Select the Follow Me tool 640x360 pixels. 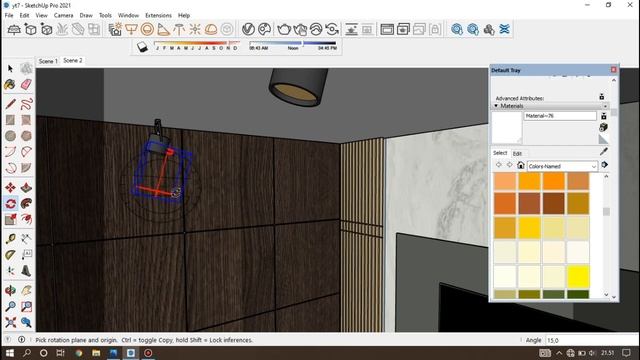pos(26,203)
